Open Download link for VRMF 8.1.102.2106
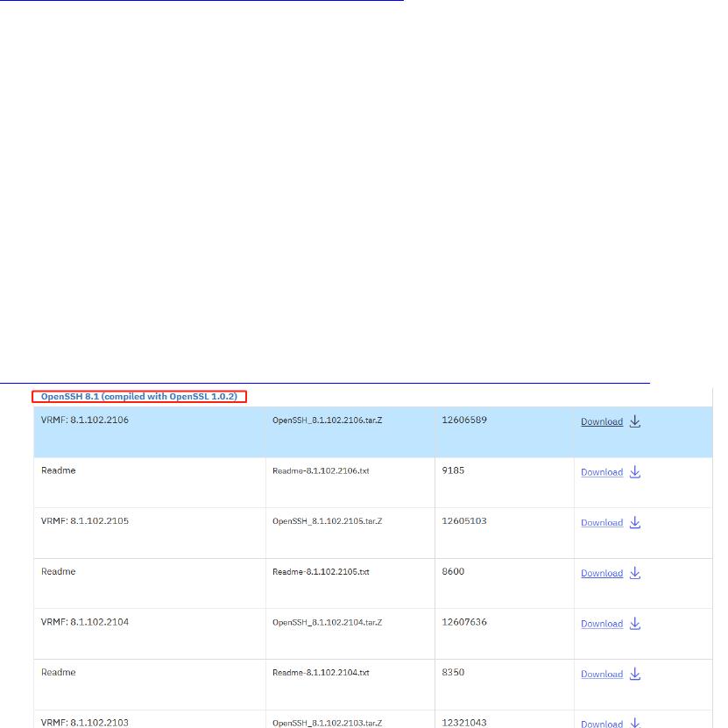Screen dimensions: 728x728 click(602, 421)
